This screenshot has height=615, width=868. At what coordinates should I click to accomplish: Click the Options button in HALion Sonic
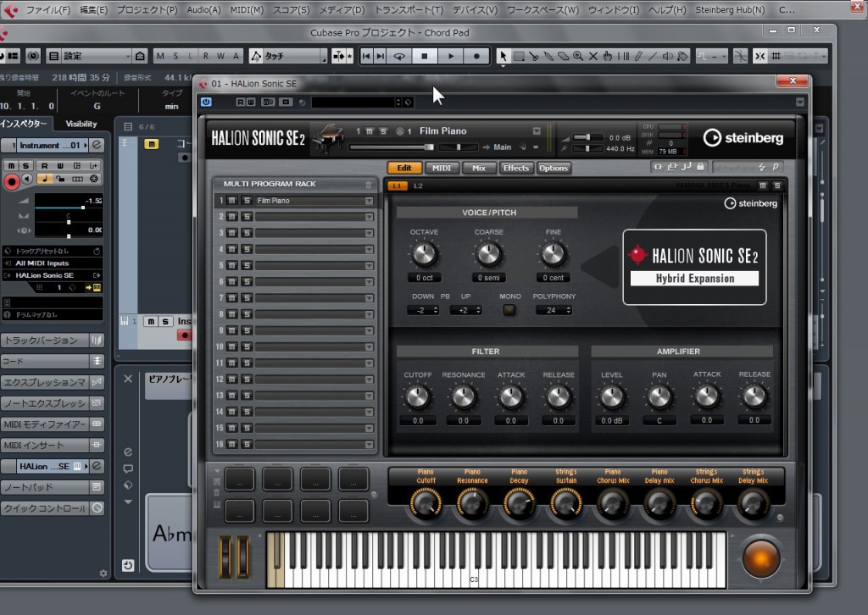554,168
